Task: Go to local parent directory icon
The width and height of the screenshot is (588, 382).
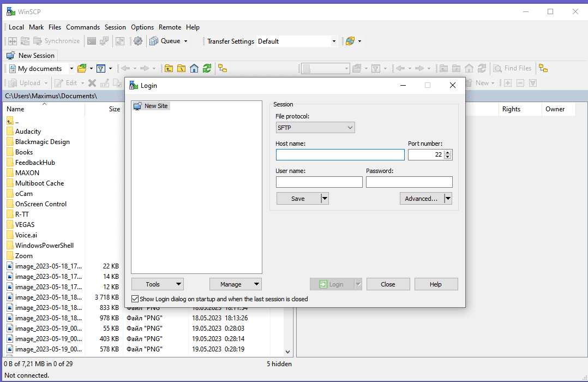Action: click(169, 68)
